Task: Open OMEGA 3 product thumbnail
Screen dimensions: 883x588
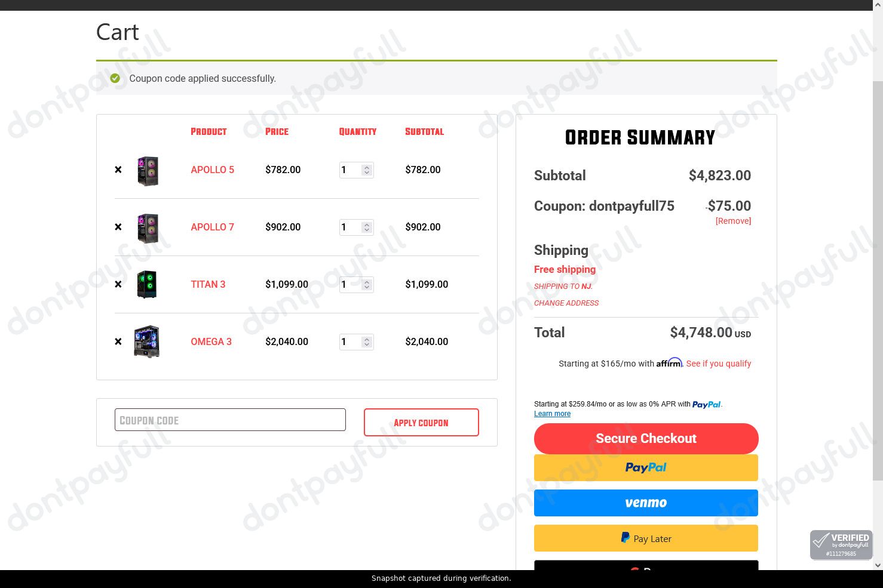Action: 147,341
